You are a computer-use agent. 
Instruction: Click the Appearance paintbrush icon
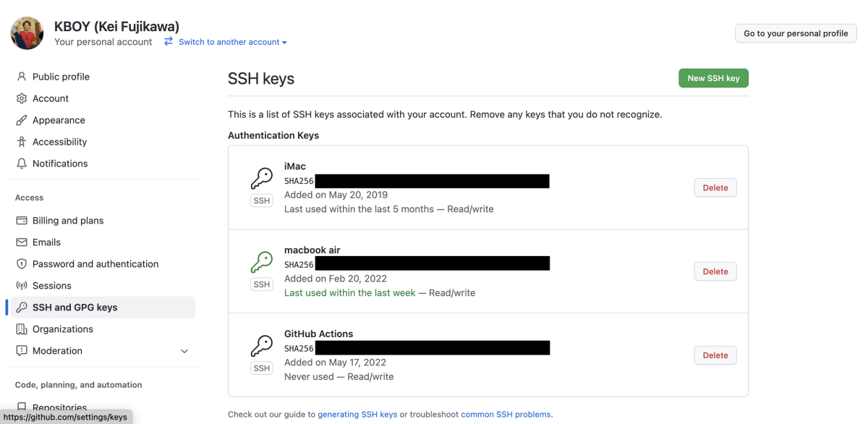click(x=22, y=120)
